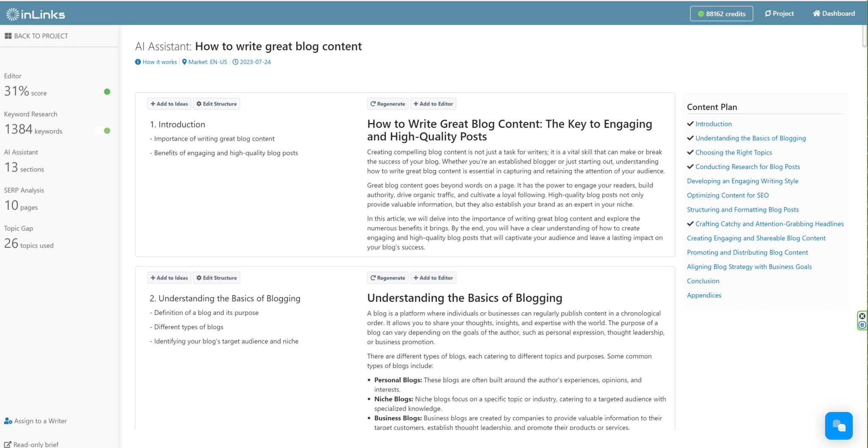Screen dimensions: 868x448
Task: Open Edit Structure for Introduction section
Action: [217, 104]
